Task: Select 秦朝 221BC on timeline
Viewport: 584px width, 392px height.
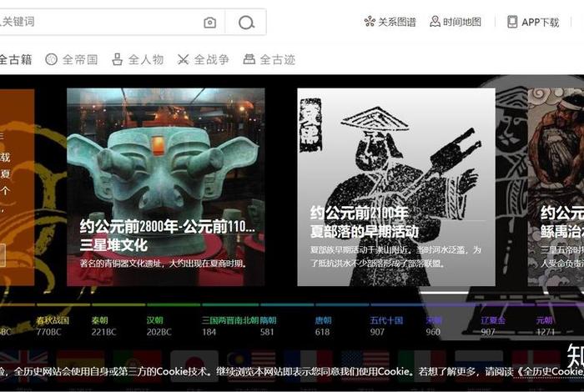Action: pos(104,326)
